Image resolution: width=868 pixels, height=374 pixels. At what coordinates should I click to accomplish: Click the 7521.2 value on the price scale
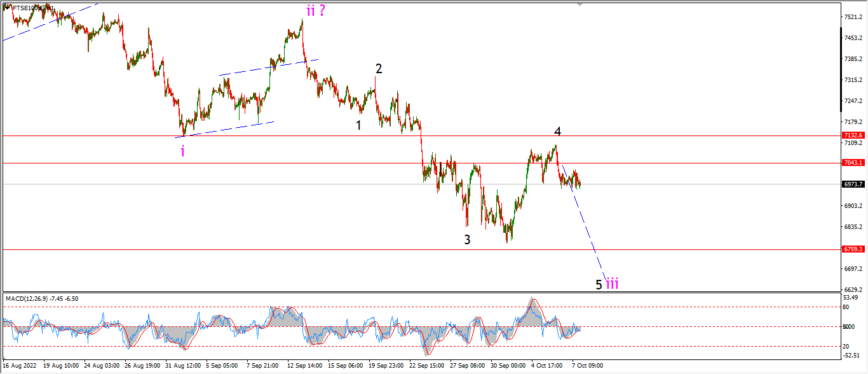853,17
